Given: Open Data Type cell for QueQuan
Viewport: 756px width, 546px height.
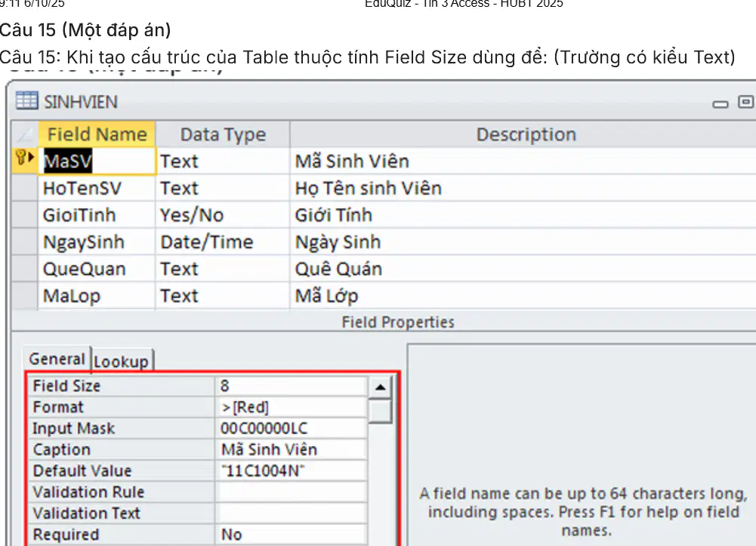Looking at the screenshot, I should pyautogui.click(x=223, y=269).
